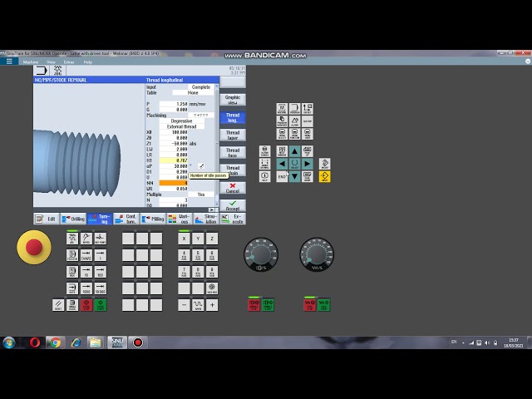Open the Drilling softkey
Image resolution: width=532 pixels, height=399 pixels.
[x=73, y=219]
